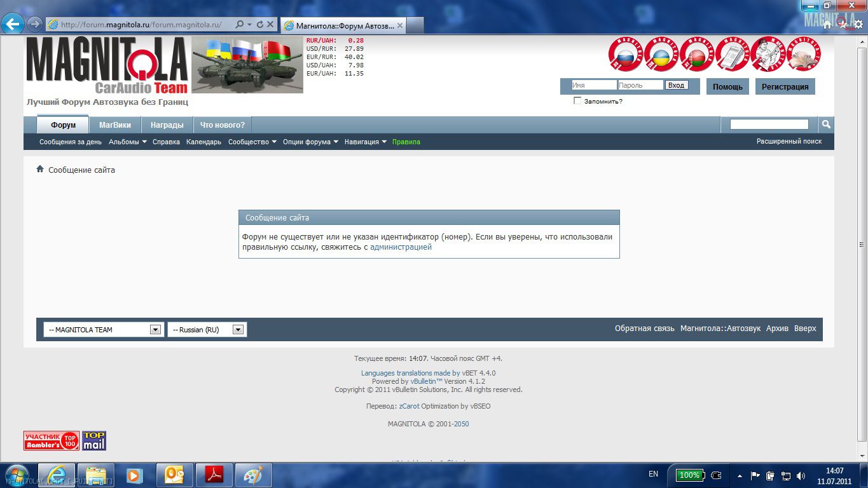Open the MAGNITOLA TEAM style dropdown
This screenshot has width=868, height=488.
click(x=103, y=330)
